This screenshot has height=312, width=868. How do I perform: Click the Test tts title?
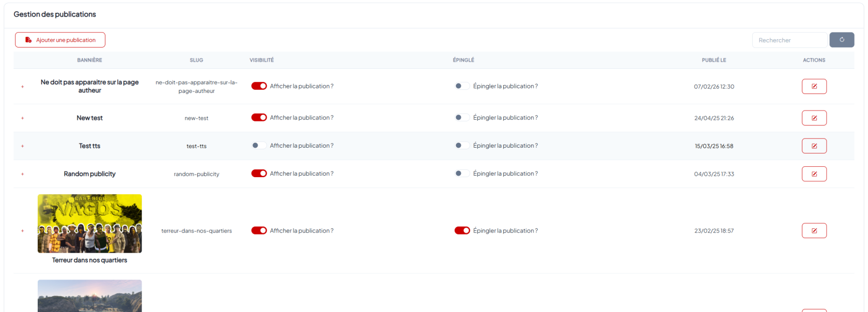pos(89,146)
